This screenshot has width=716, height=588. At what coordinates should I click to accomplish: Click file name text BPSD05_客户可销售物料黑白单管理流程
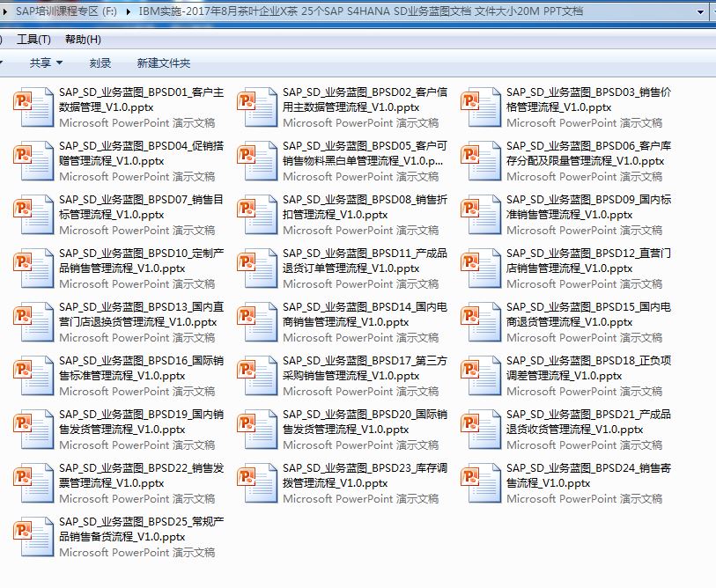coord(365,153)
